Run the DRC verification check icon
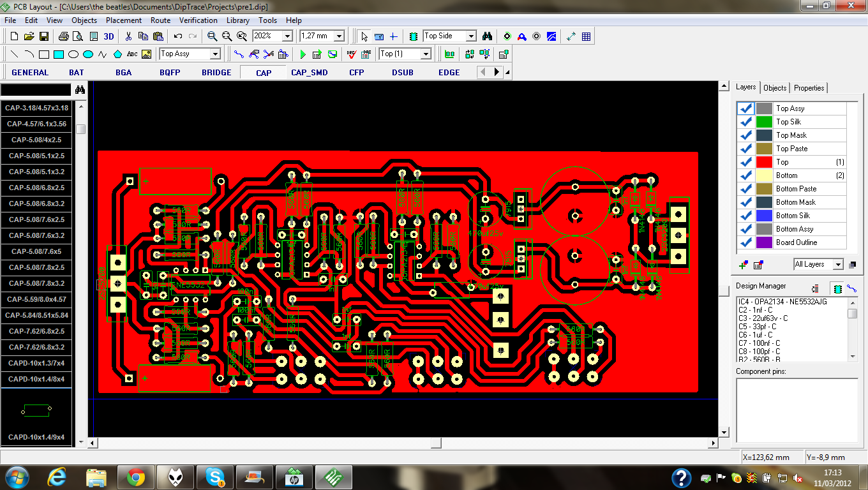 coord(350,54)
